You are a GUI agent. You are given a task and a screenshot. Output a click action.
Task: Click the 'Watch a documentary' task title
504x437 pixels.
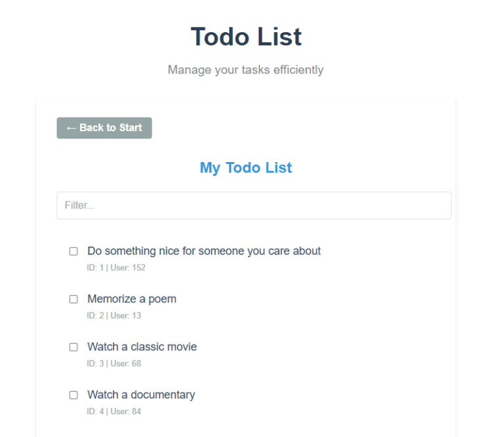141,395
